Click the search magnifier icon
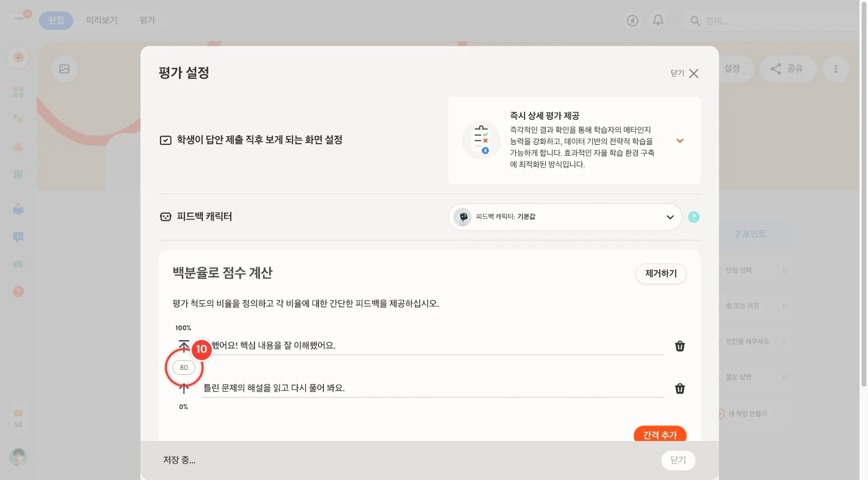The height and width of the screenshot is (480, 868). (695, 21)
